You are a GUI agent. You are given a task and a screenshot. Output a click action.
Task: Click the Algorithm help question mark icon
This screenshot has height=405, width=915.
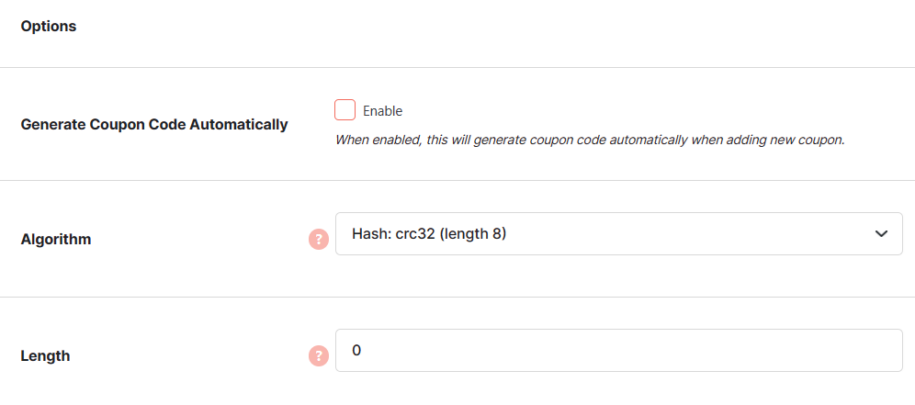click(319, 239)
